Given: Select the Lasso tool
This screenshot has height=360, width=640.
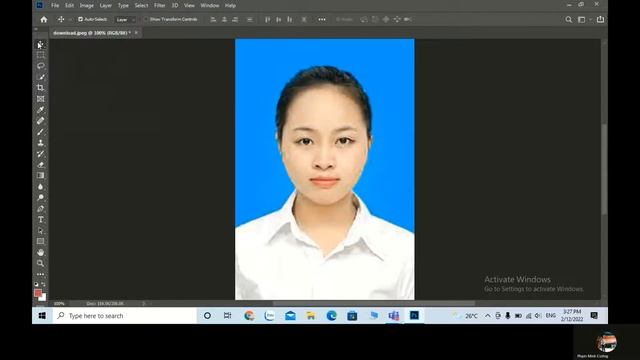Looking at the screenshot, I should (x=40, y=66).
